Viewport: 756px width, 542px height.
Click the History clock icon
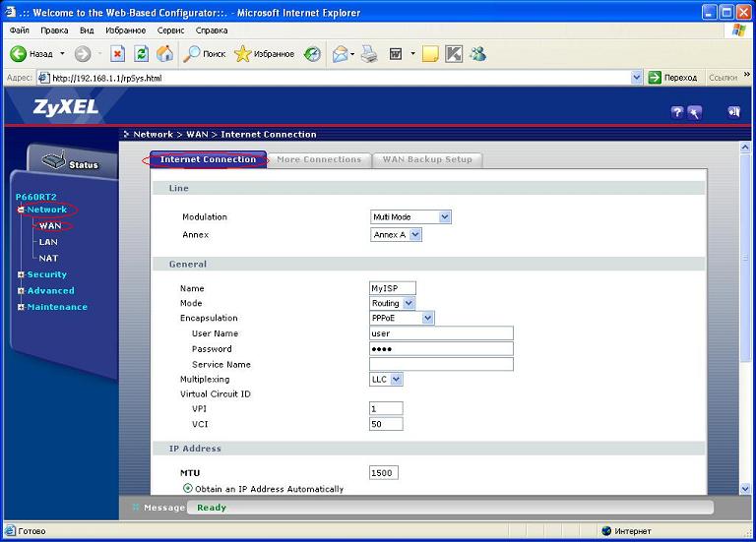pos(312,53)
